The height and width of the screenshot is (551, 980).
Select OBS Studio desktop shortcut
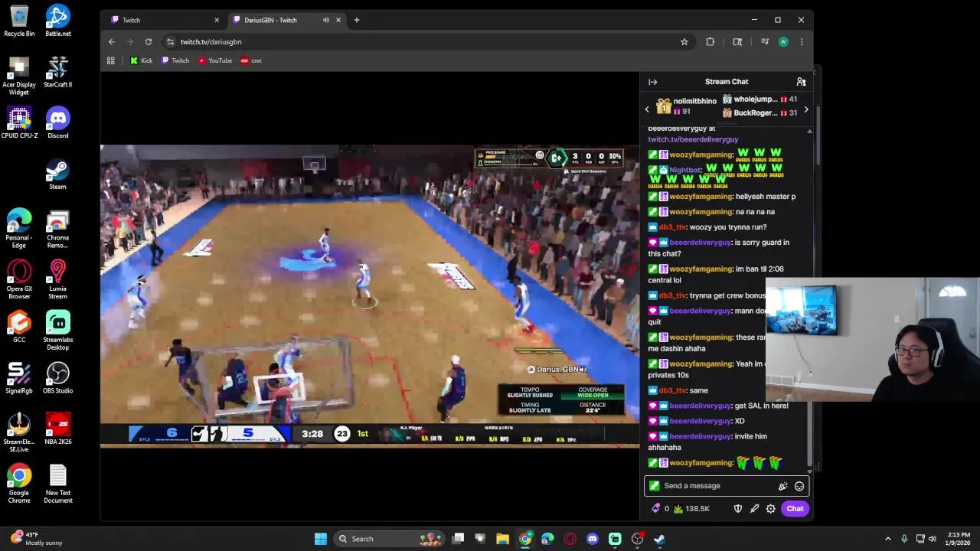pos(58,378)
